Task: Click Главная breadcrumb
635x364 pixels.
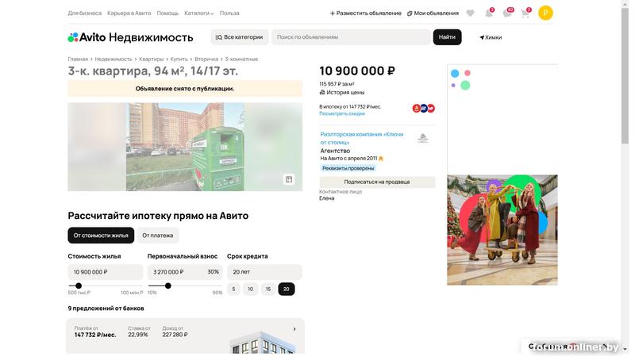Action: [78, 59]
